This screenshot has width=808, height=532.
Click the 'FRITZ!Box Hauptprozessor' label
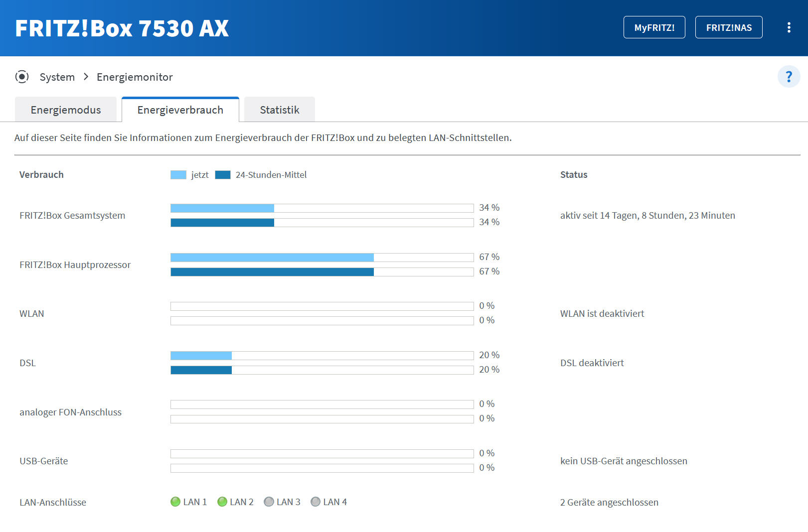pyautogui.click(x=75, y=265)
